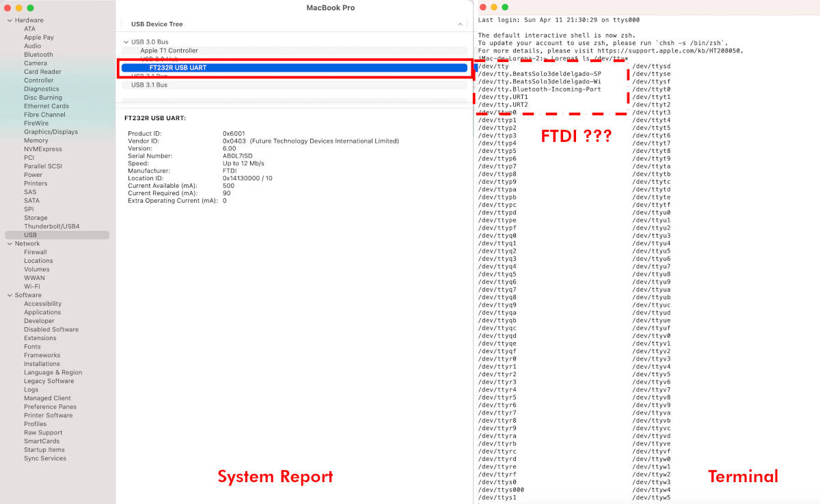Close the Terminal window with red button
This screenshot has height=504, width=820.
pyautogui.click(x=483, y=7)
